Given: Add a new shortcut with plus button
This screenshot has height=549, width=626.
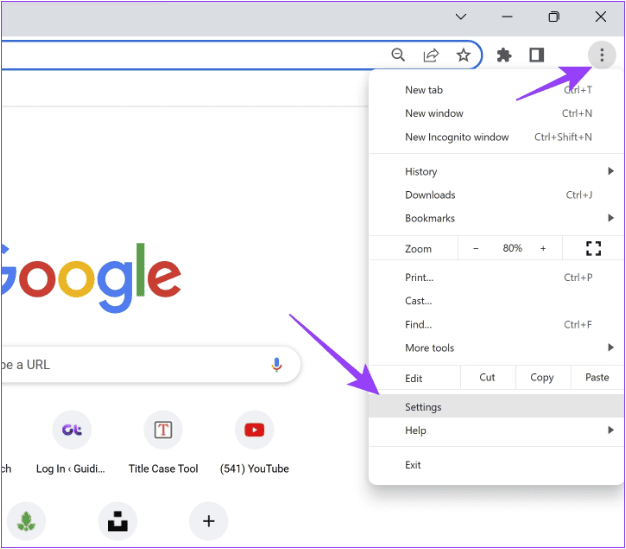Looking at the screenshot, I should click(208, 521).
